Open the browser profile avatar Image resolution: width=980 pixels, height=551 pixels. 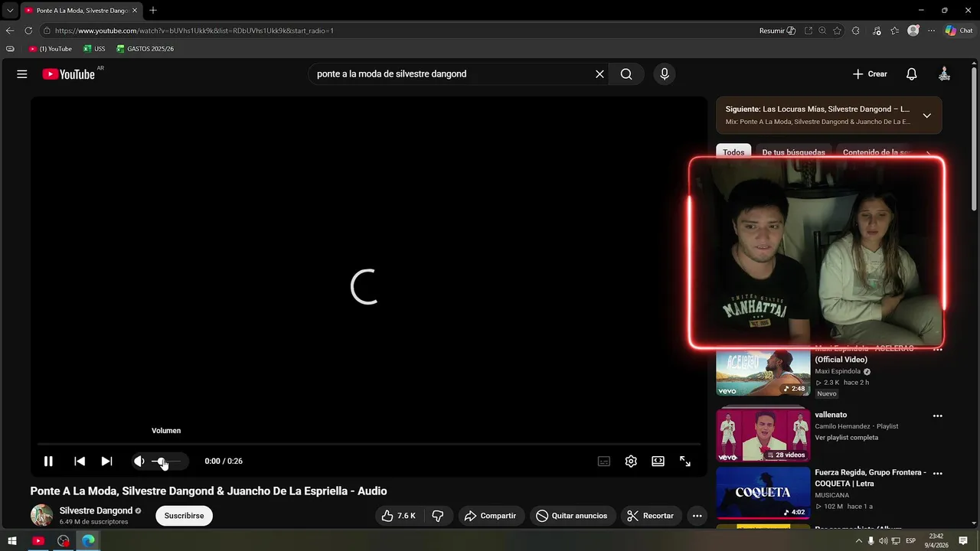pos(913,31)
